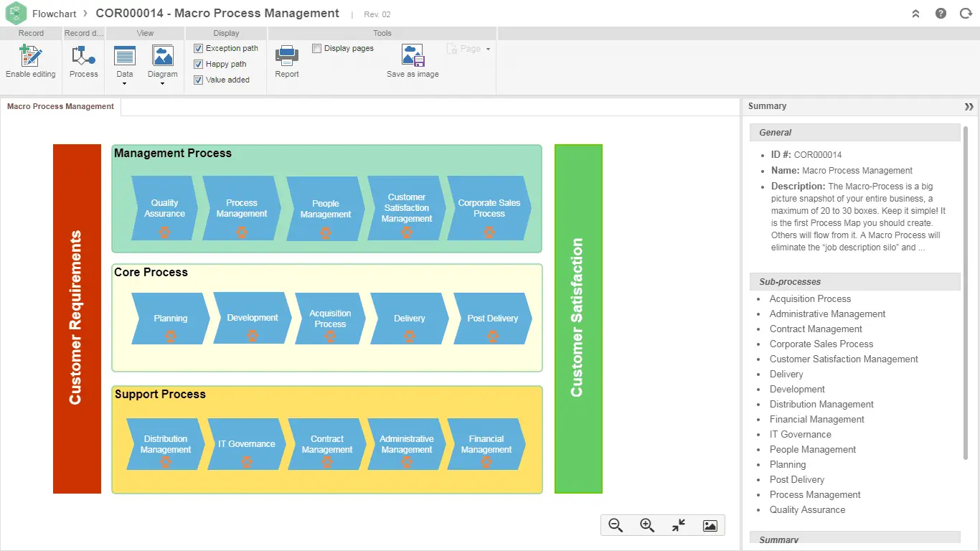
Task: Click the fit-to-screen arrows icon
Action: coord(679,525)
